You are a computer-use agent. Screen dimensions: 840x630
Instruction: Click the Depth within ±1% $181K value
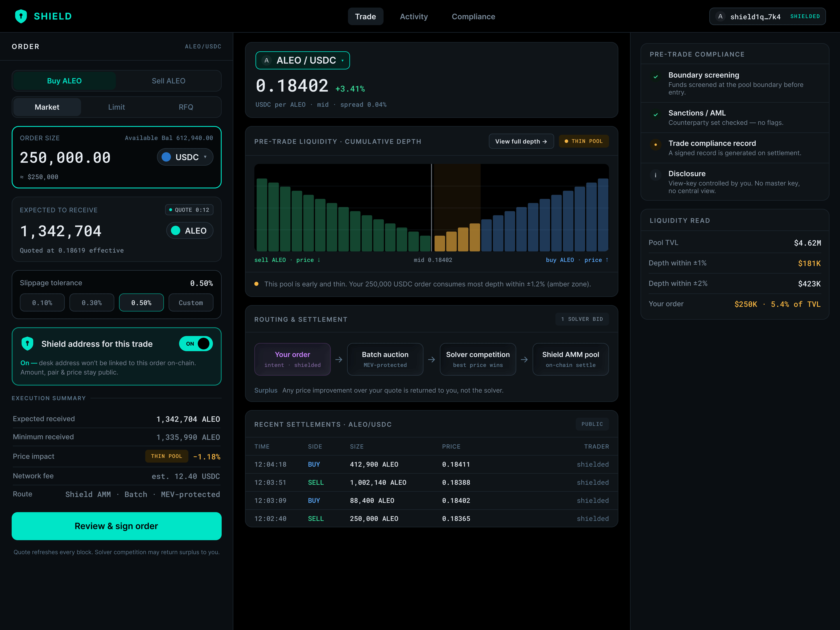click(x=809, y=264)
